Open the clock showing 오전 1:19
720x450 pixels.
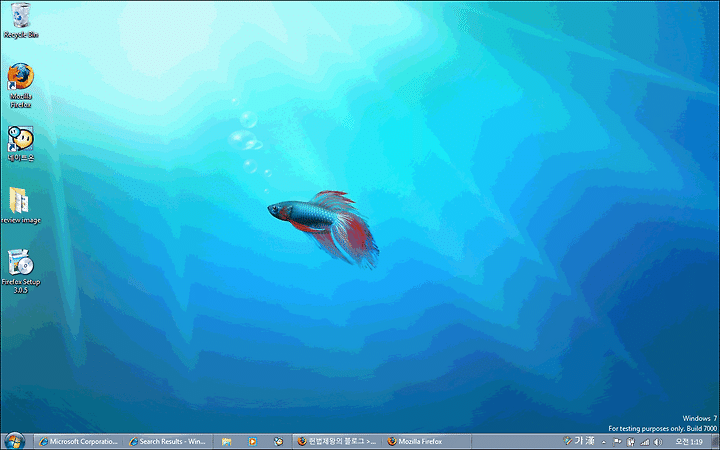(x=689, y=442)
